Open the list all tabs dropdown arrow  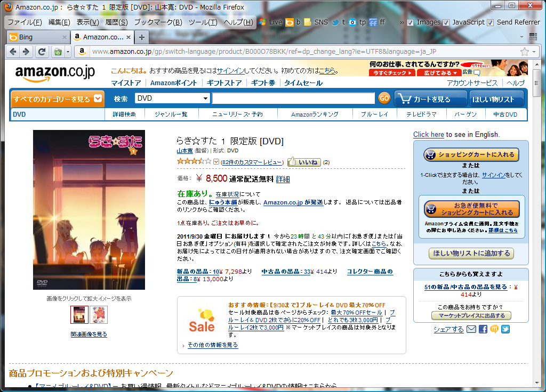click(521, 37)
